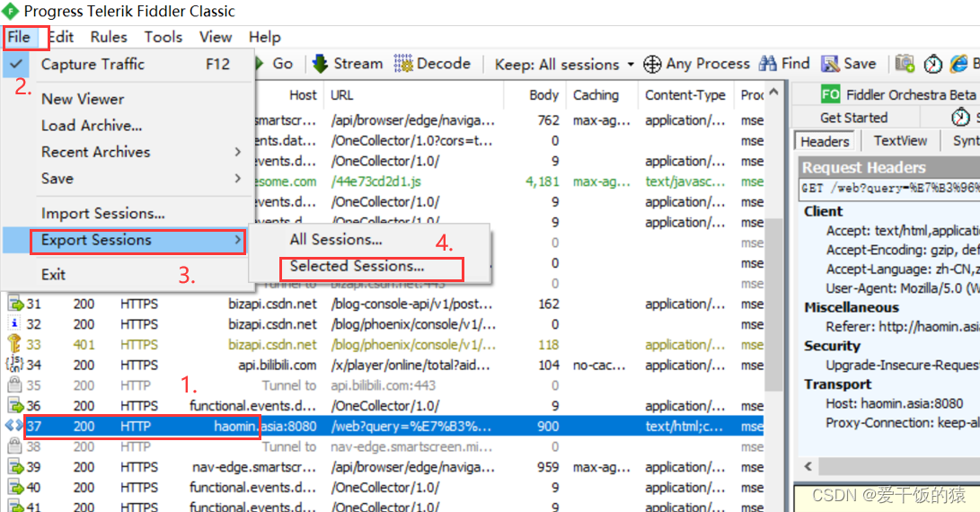The height and width of the screenshot is (512, 980).
Task: Sort sessions by Host column
Action: click(303, 95)
